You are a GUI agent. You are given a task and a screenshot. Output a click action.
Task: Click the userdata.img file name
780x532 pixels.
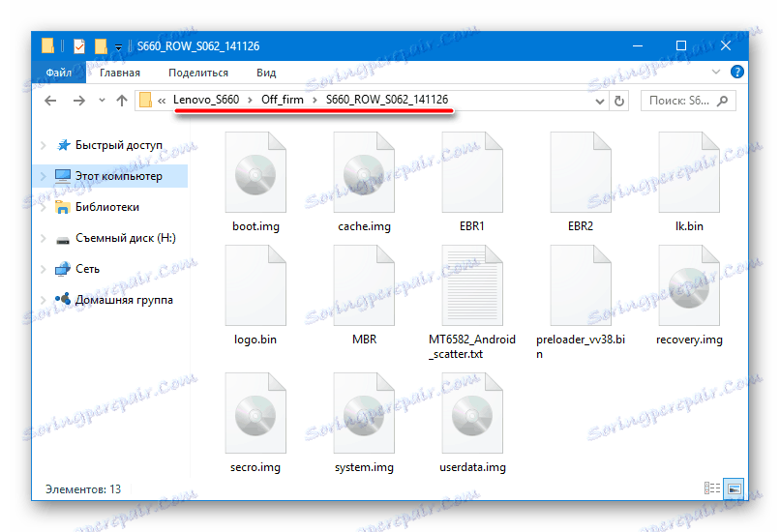click(472, 467)
